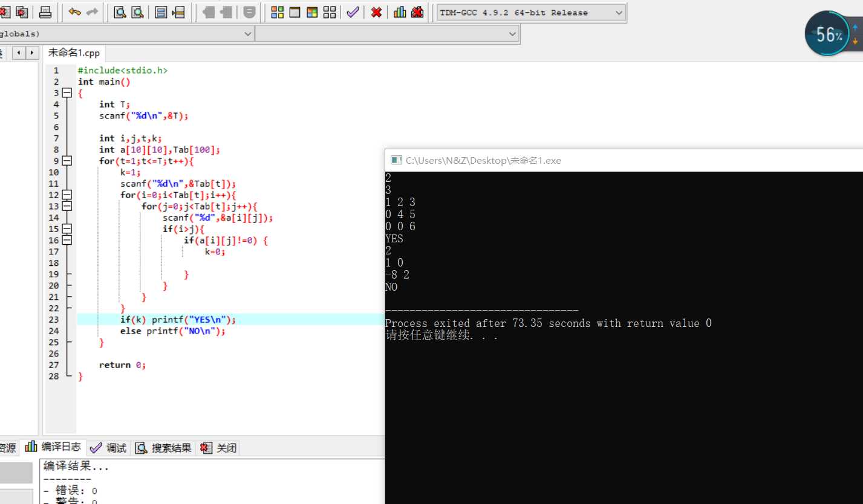This screenshot has height=504, width=863.
Task: Compile the program with the four-color squares icon
Action: click(277, 12)
